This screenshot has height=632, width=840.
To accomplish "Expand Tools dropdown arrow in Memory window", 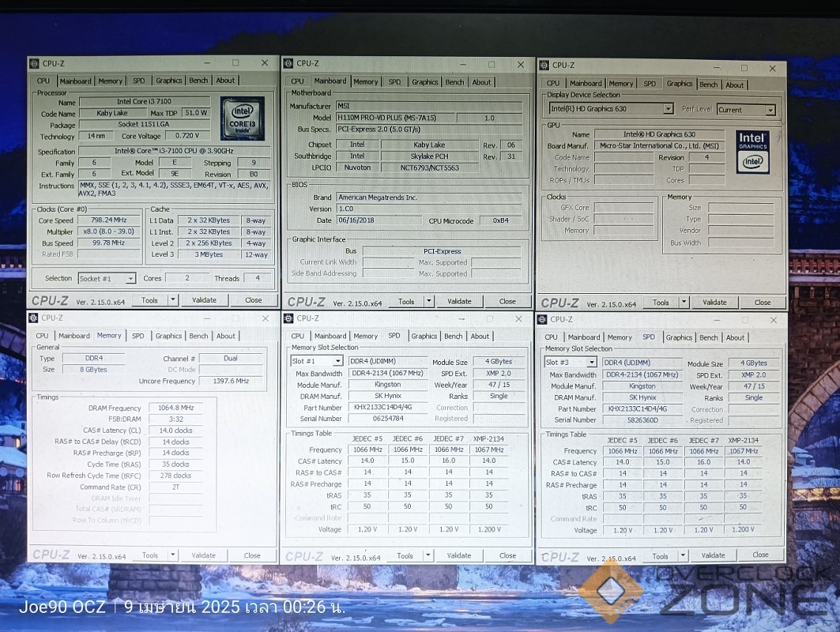I will [173, 555].
